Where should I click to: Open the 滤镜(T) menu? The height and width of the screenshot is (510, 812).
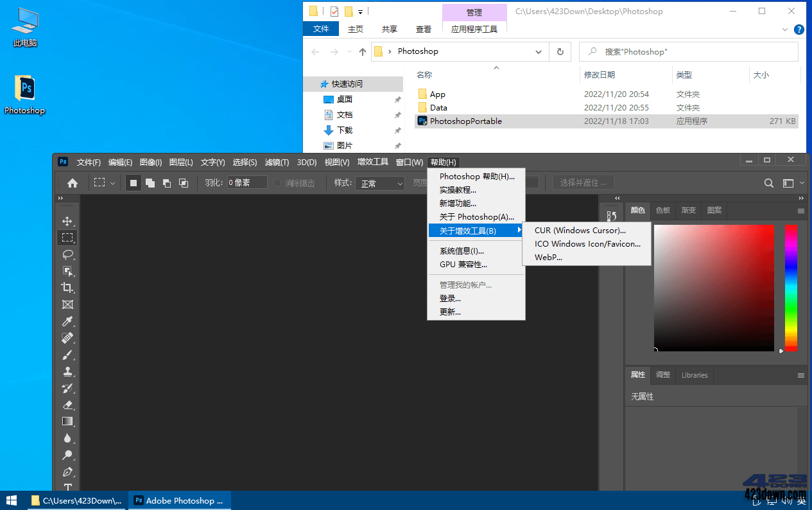click(x=276, y=162)
